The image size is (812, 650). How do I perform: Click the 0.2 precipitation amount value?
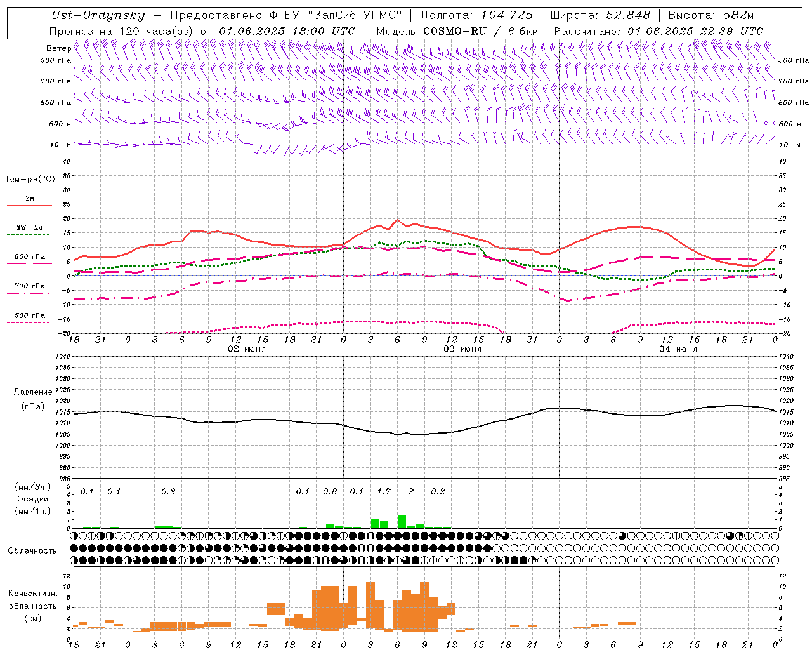438,492
